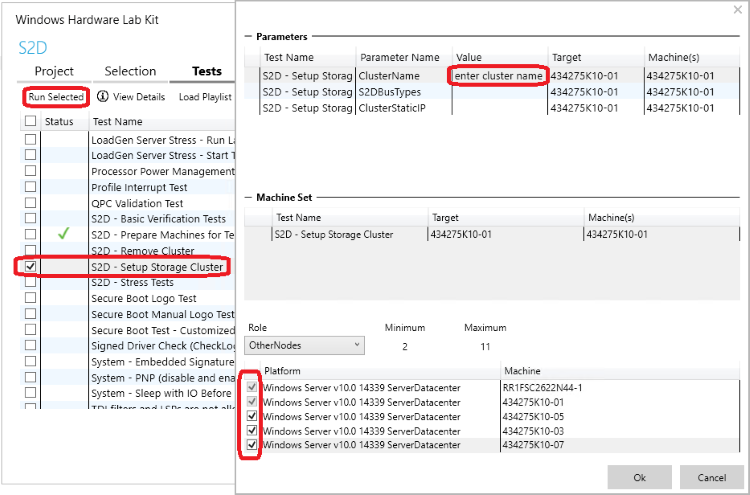750x495 pixels.
Task: Click the Status column header
Action: (59, 121)
